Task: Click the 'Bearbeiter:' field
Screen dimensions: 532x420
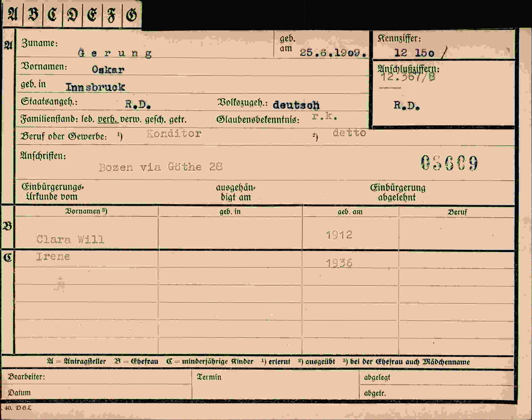Action: coord(96,377)
